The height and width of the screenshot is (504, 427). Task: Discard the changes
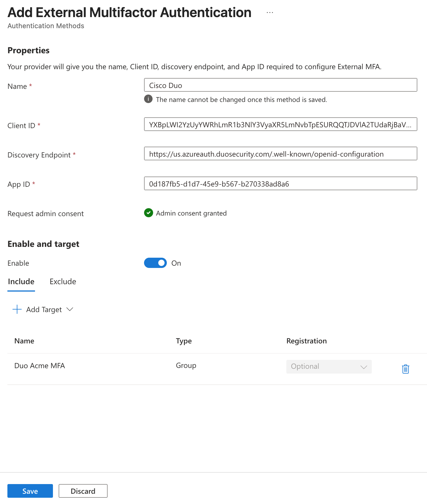[83, 491]
